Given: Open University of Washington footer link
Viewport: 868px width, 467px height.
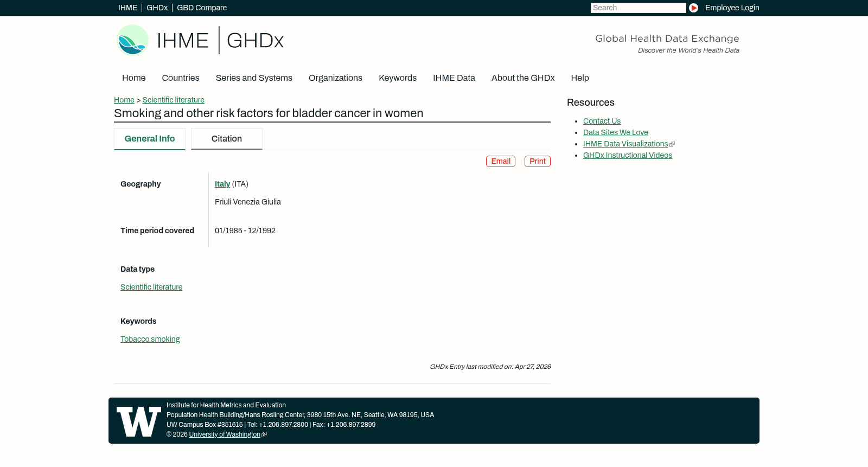Looking at the screenshot, I should (225, 435).
